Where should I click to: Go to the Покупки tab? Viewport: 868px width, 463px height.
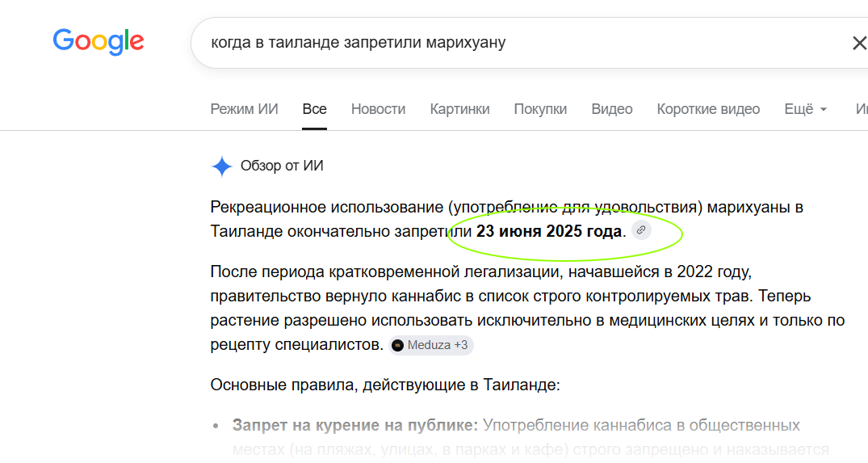tap(540, 109)
